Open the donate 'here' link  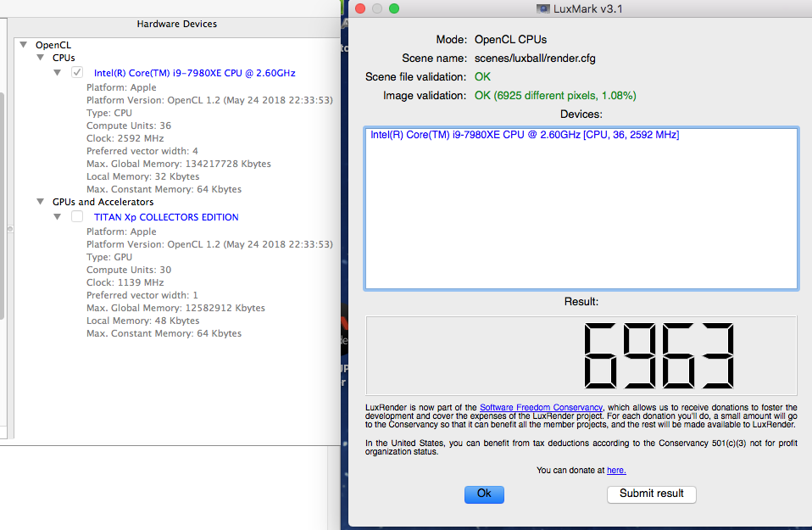tap(616, 471)
